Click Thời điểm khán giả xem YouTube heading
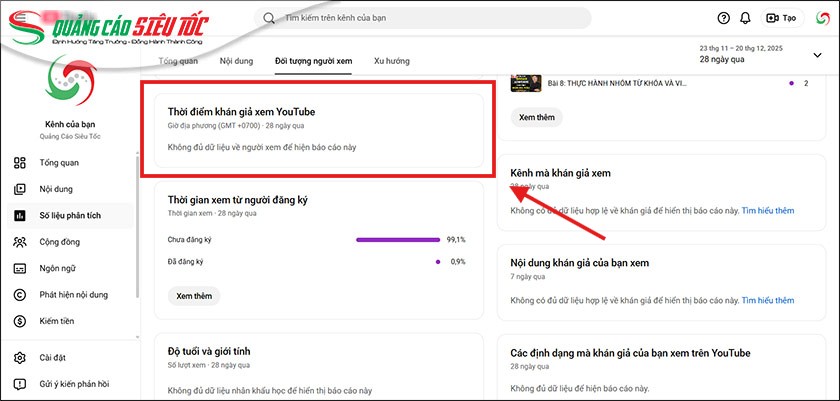This screenshot has height=401, width=840. 242,112
